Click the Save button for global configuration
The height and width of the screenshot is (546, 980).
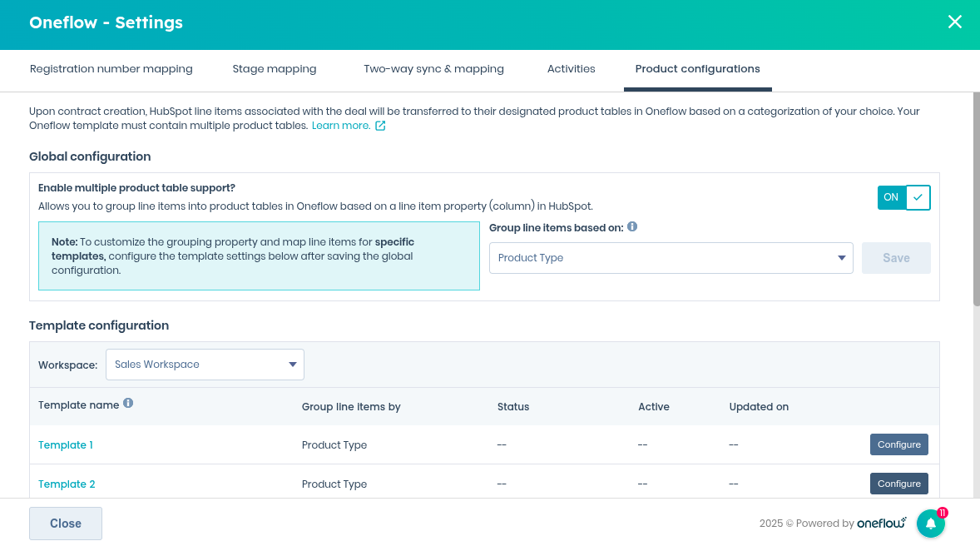pyautogui.click(x=896, y=258)
